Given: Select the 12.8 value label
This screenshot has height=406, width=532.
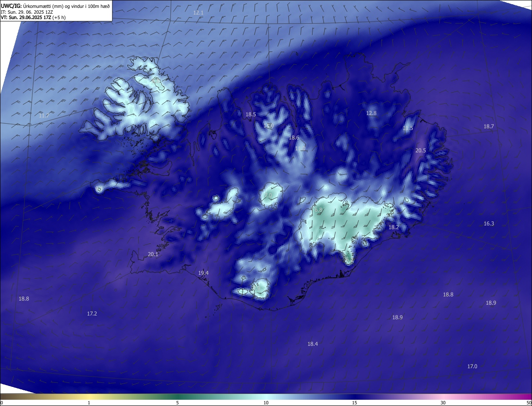Looking at the screenshot, I should tap(371, 113).
